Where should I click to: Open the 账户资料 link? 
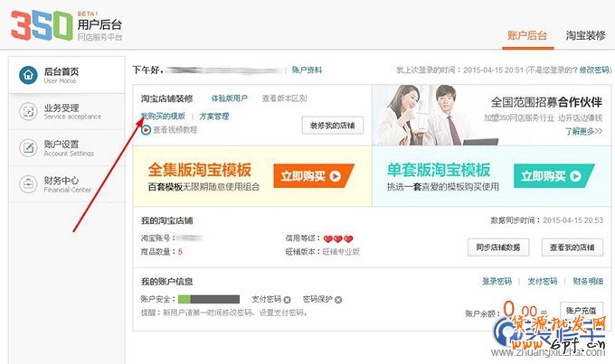click(x=307, y=70)
